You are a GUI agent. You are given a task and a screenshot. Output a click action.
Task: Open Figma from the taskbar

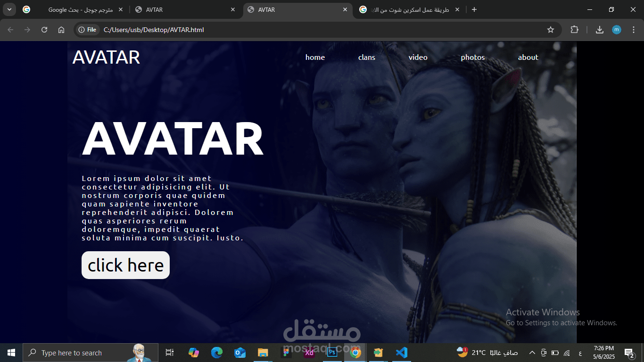[286, 353]
